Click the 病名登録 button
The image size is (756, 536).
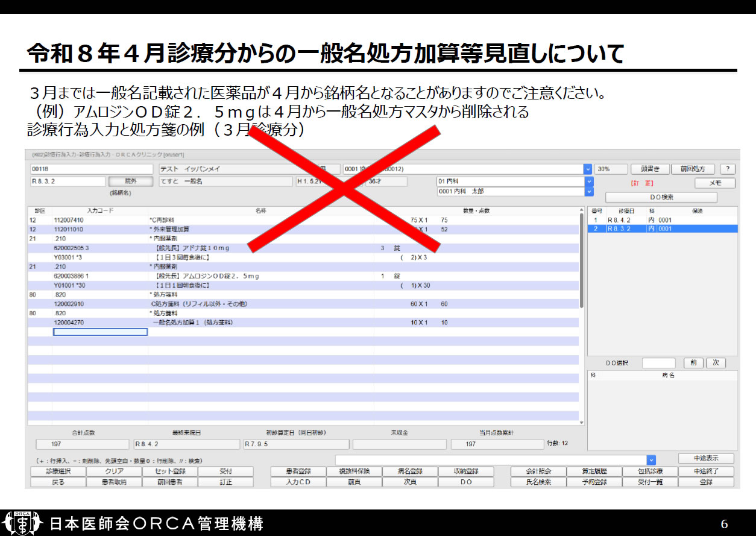click(x=410, y=471)
